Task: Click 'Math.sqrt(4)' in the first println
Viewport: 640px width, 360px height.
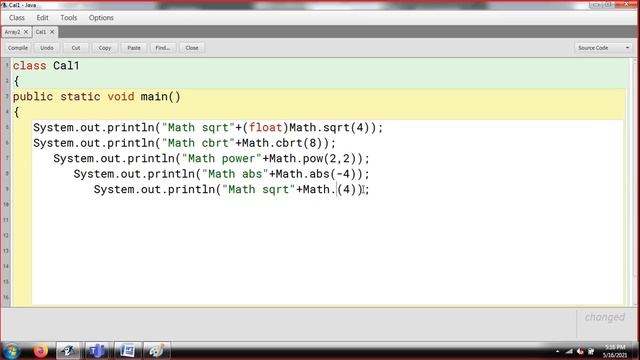Action: click(329, 128)
